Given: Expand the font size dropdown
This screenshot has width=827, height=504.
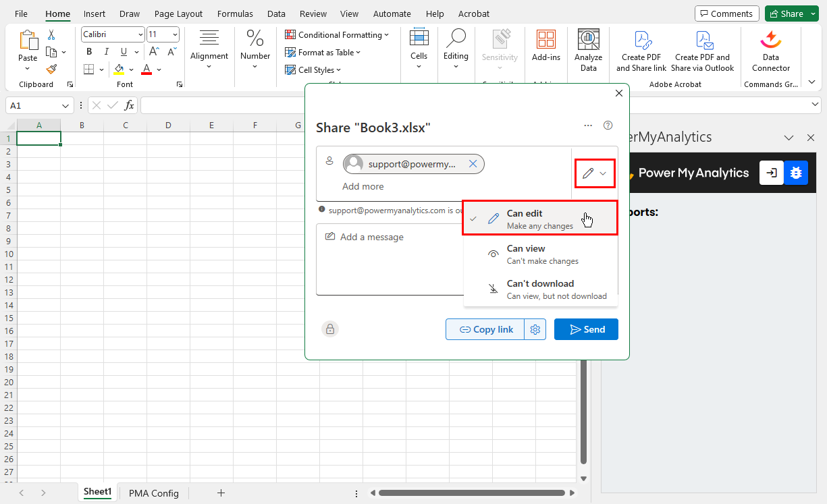Looking at the screenshot, I should (x=175, y=34).
